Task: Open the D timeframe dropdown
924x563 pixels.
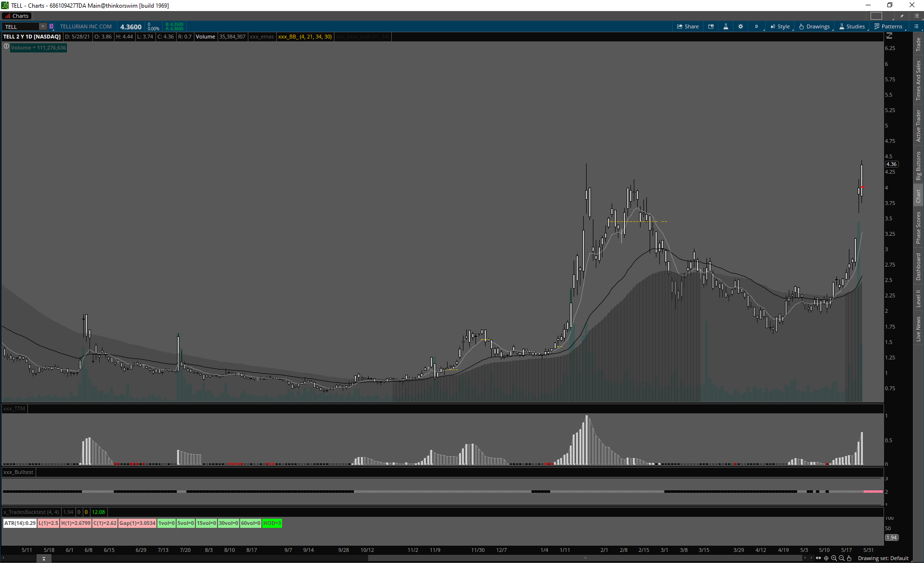Action: click(x=757, y=26)
